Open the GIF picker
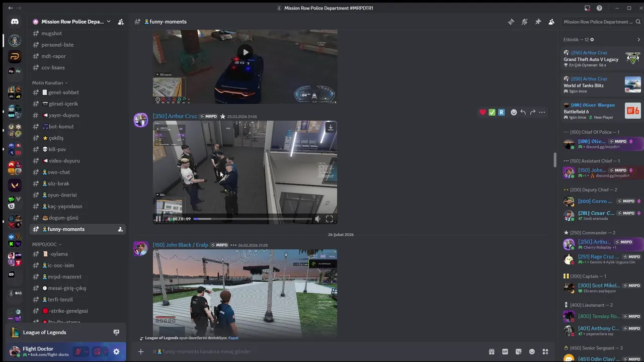The width and height of the screenshot is (644, 362). [505, 351]
